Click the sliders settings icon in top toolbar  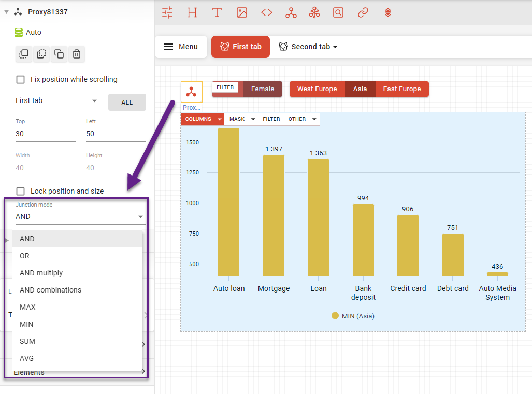tap(167, 12)
